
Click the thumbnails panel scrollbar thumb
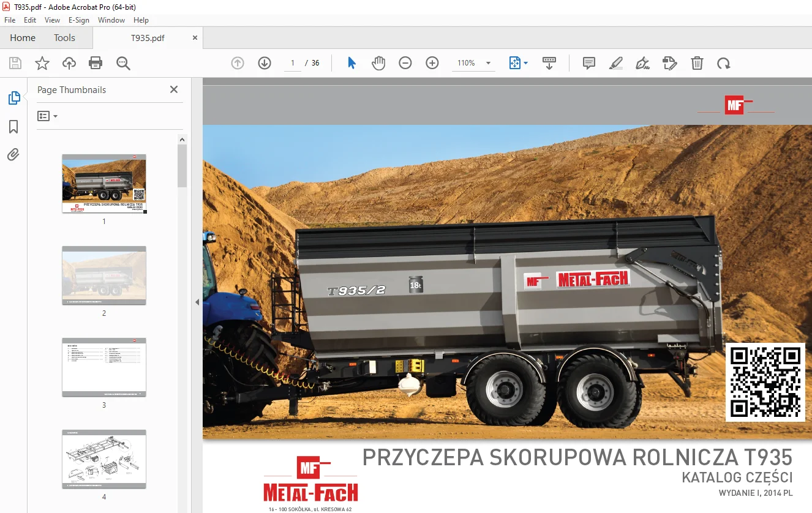182,165
